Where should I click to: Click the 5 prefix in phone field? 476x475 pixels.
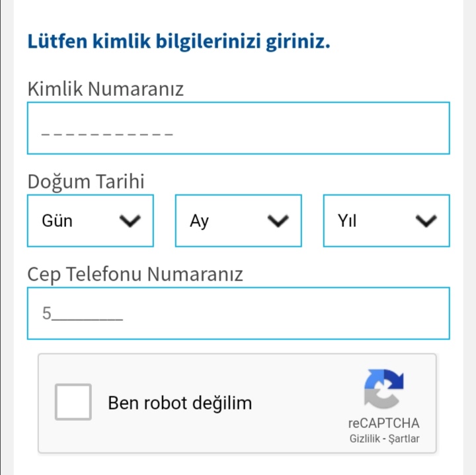point(46,314)
